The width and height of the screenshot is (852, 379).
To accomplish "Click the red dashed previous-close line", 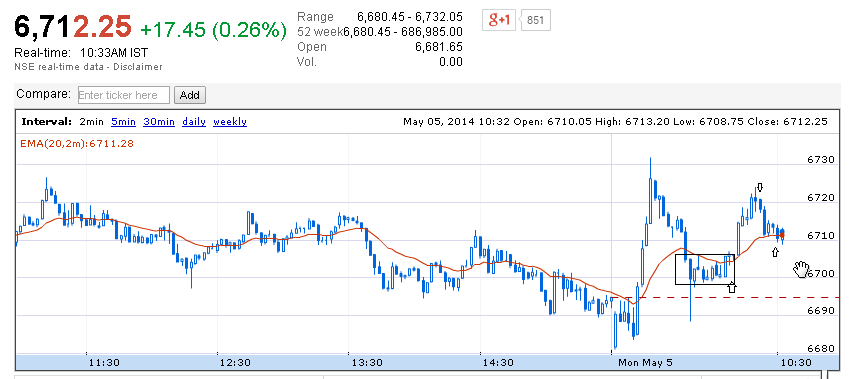I will [x=725, y=298].
